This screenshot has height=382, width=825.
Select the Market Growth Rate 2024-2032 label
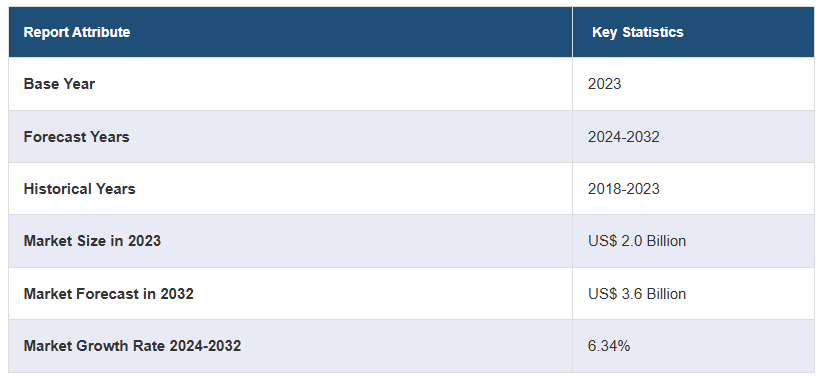click(x=132, y=346)
